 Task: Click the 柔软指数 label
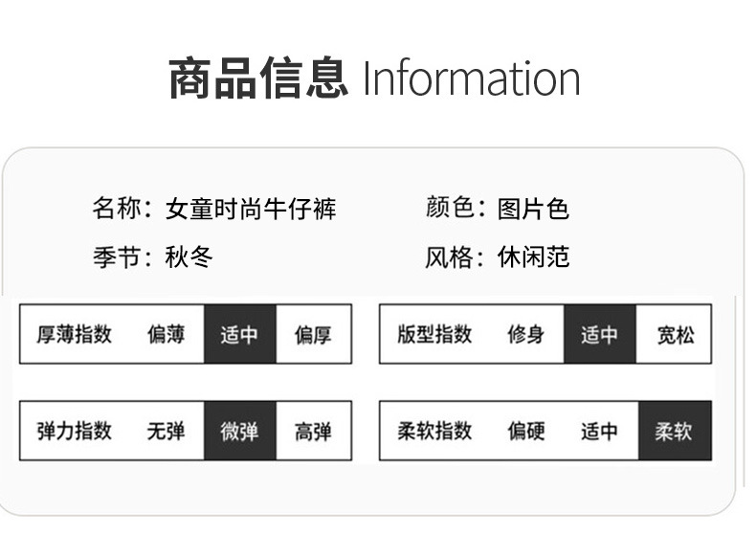[434, 432]
